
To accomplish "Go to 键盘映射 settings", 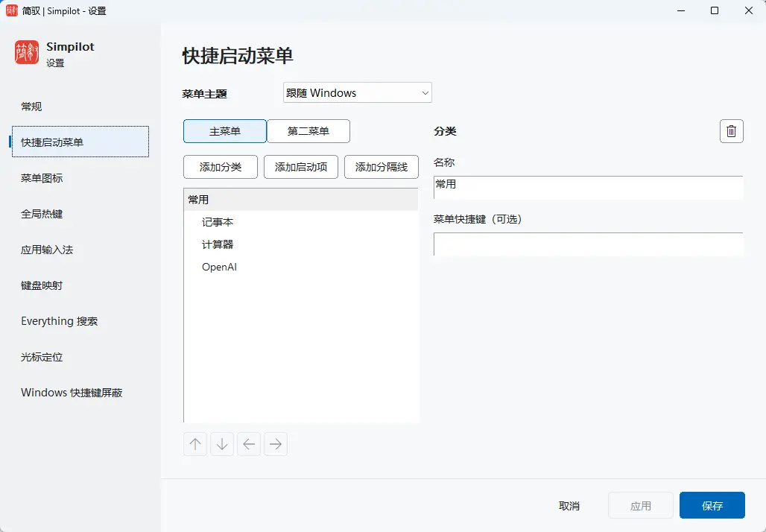I will point(80,285).
